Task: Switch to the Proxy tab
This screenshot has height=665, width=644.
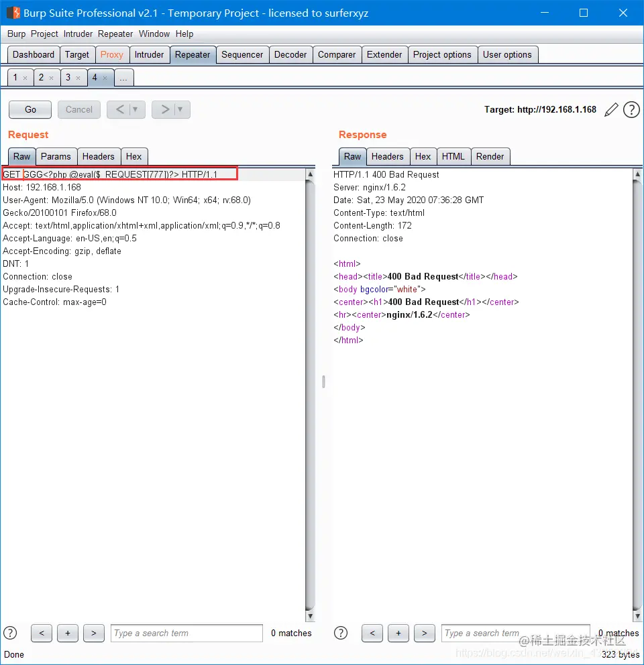Action: coord(111,55)
